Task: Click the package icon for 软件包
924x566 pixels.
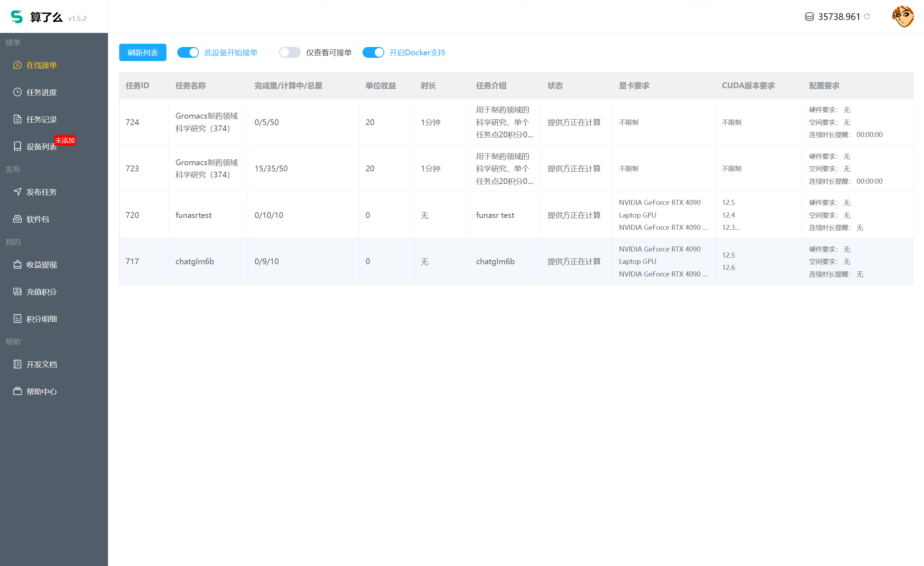Action: pos(17,219)
